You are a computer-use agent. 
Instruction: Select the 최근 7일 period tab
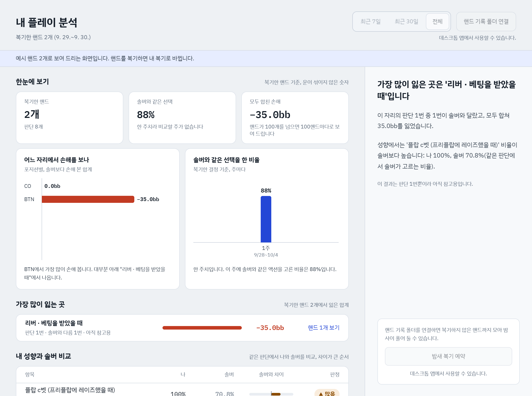click(x=371, y=22)
